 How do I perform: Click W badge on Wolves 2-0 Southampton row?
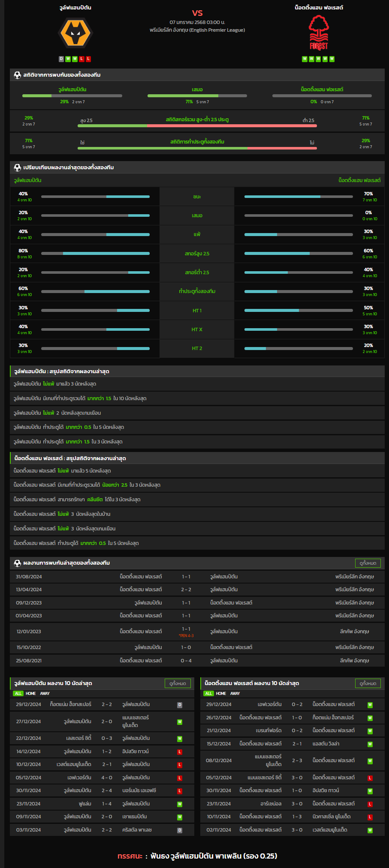pos(180,817)
